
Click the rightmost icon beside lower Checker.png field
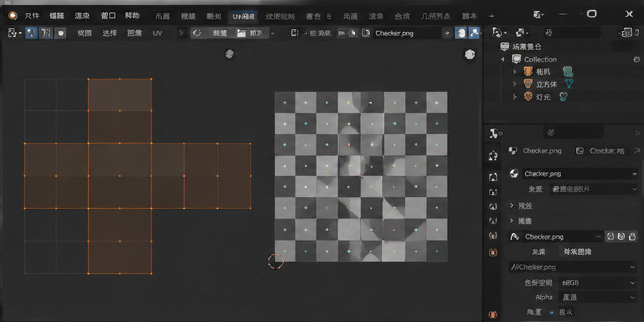click(x=633, y=237)
